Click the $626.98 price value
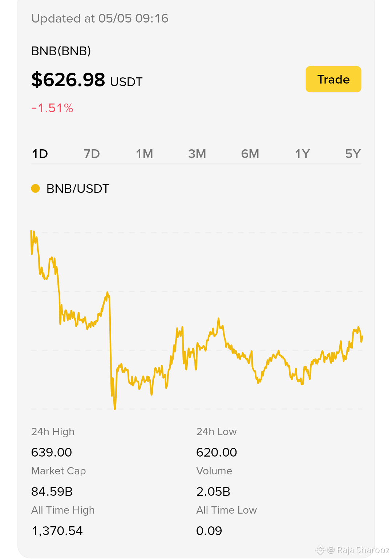This screenshot has height=559, width=392. 68,80
